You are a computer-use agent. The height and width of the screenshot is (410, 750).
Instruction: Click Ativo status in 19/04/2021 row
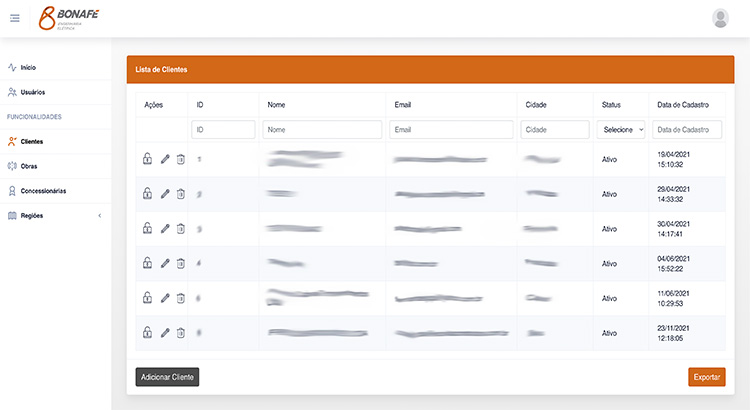coord(609,159)
